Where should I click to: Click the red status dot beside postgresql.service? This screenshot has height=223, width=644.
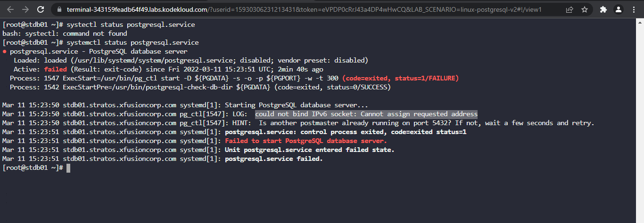pyautogui.click(x=4, y=52)
